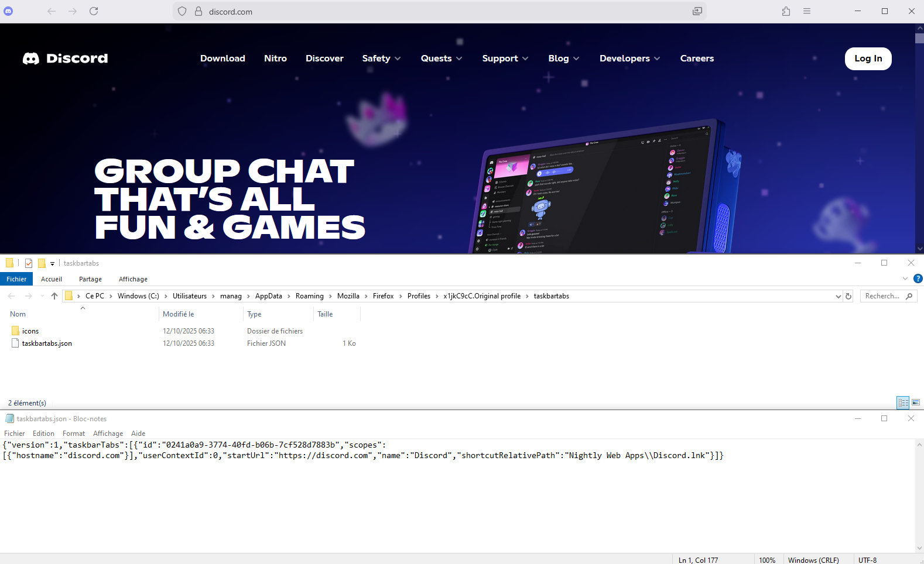Open the Affichage menu in Notepad

point(108,434)
